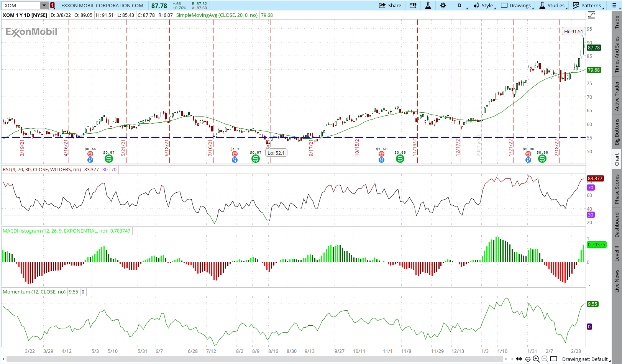Toggle the Big Buttons side panel
The image size is (622, 364).
coord(617,132)
